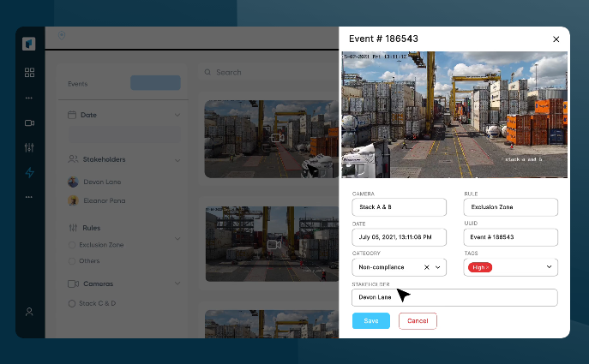The image size is (589, 364).
Task: Open the user profile icon in sidebar
Action: (29, 312)
